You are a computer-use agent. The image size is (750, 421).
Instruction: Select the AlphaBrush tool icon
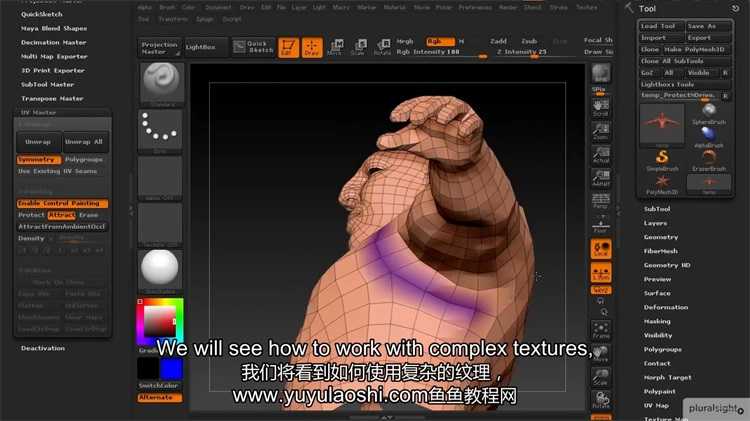pos(709,137)
